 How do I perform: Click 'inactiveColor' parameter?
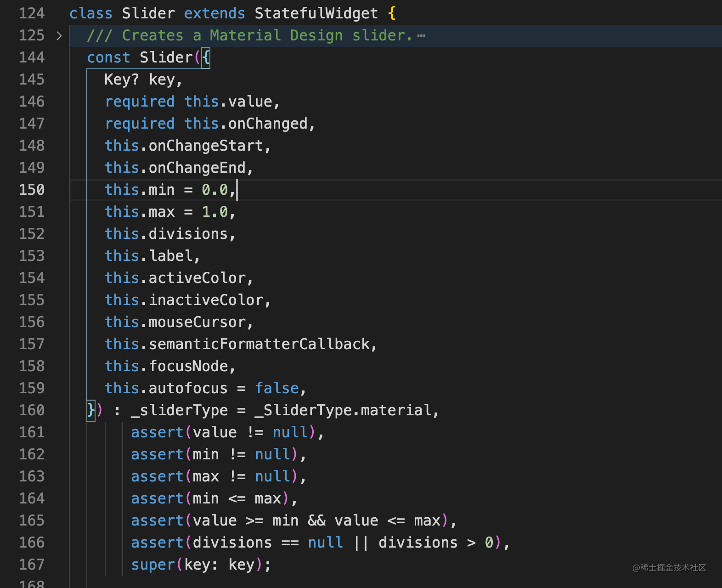point(206,300)
